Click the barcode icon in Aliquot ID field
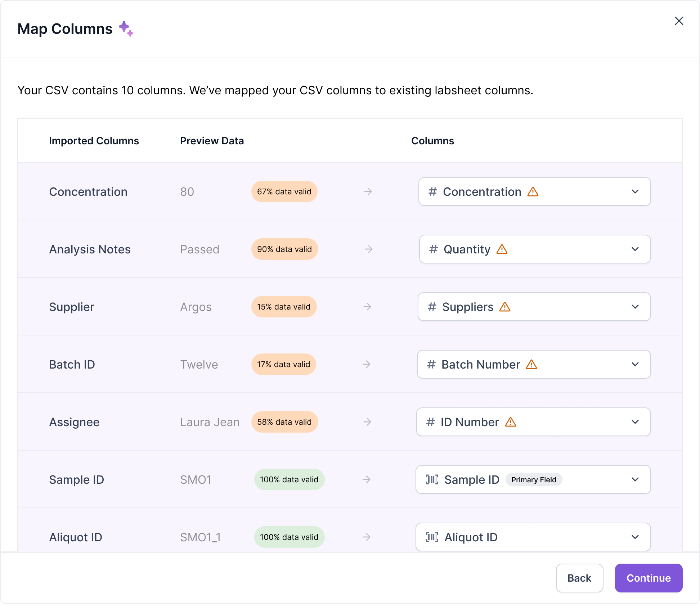Screen dimensions: 700x609 pyautogui.click(x=432, y=537)
